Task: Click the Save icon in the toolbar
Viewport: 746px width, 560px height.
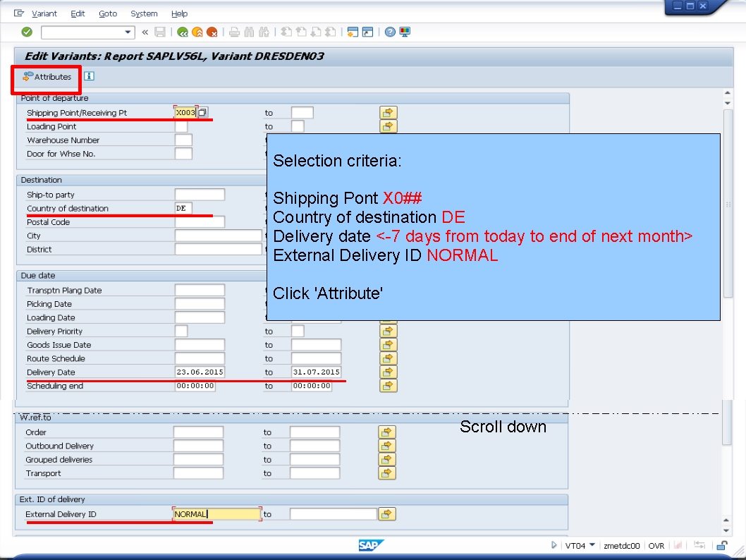Action: pos(159,32)
